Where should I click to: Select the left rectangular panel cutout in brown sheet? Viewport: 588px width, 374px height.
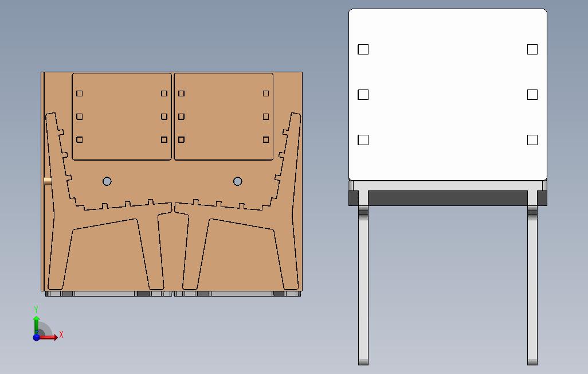pos(121,116)
